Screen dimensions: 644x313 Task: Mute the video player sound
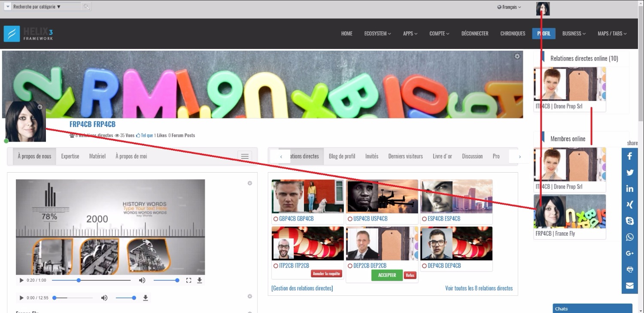(x=142, y=280)
